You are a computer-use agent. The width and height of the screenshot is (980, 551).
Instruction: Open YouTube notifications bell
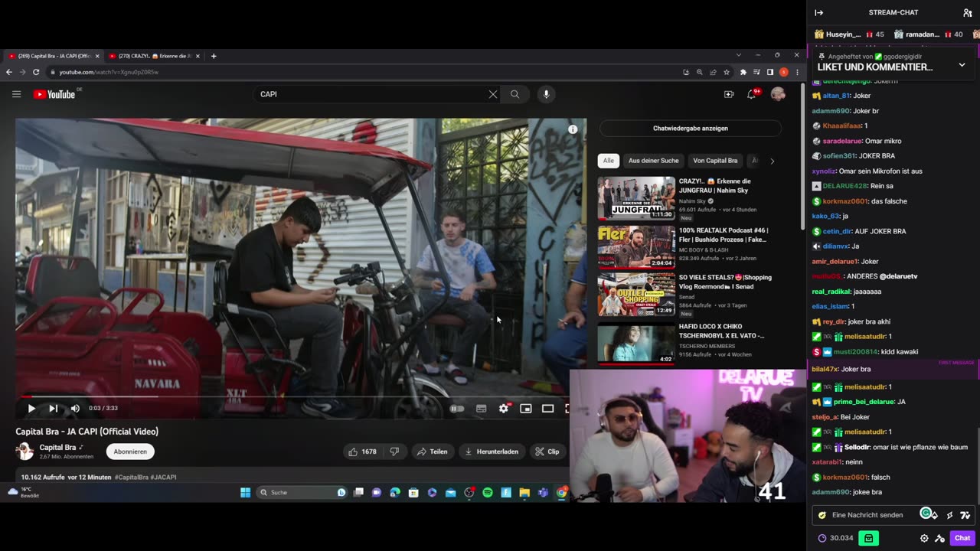[752, 94]
